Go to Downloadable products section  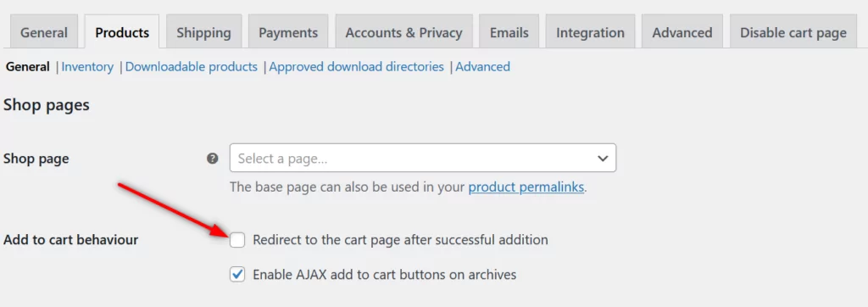[192, 67]
